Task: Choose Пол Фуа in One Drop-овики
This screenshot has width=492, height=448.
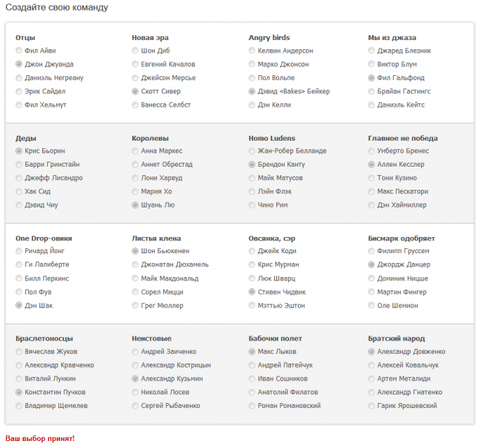Action: [19, 292]
